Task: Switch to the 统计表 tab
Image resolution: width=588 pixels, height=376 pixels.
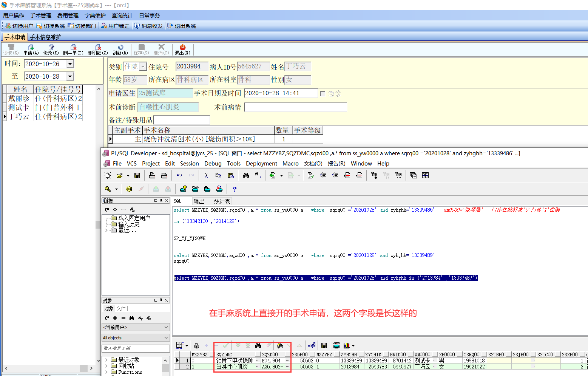Action: (222, 201)
